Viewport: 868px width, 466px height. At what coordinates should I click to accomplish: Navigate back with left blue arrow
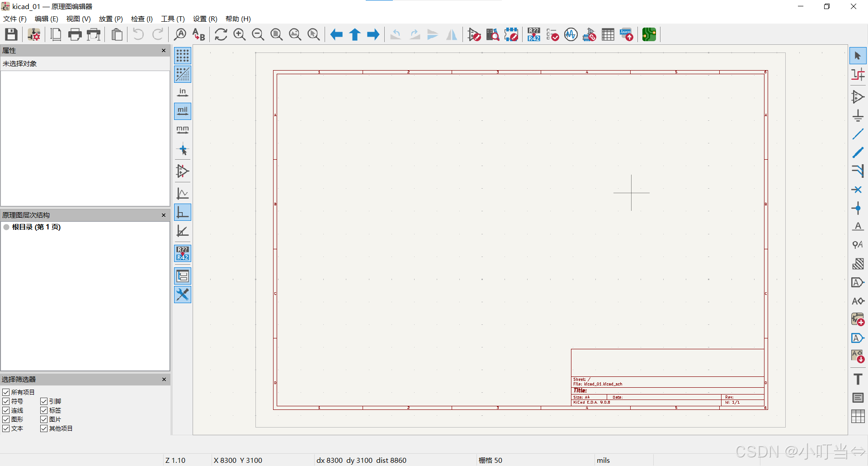[x=336, y=34]
